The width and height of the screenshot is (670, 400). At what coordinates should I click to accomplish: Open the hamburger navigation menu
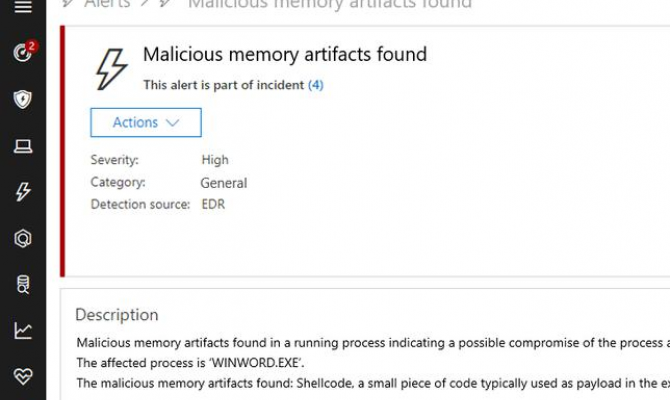22,7
